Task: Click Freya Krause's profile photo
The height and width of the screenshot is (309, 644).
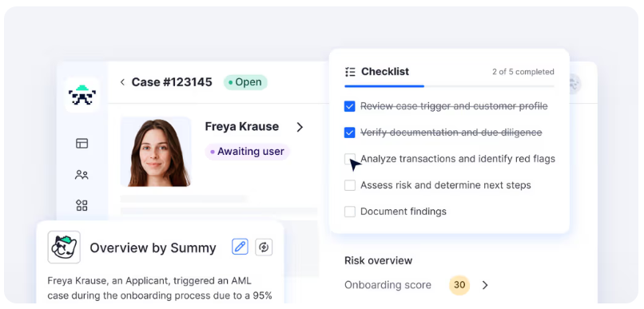Action: [156, 152]
